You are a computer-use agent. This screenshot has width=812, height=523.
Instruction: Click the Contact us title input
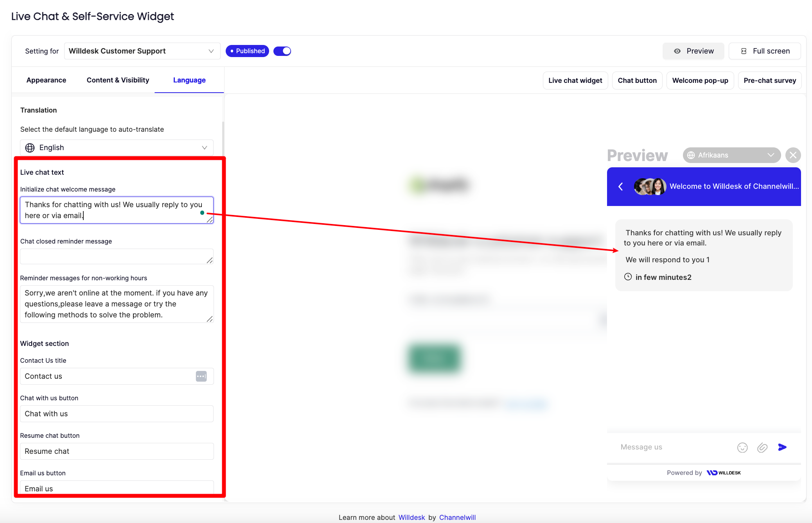pos(117,376)
